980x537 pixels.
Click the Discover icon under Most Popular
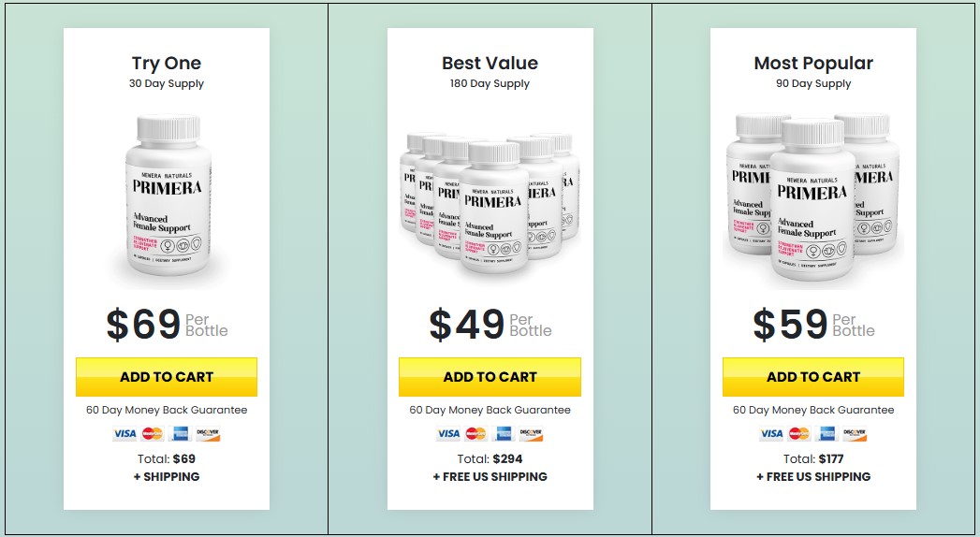[855, 434]
